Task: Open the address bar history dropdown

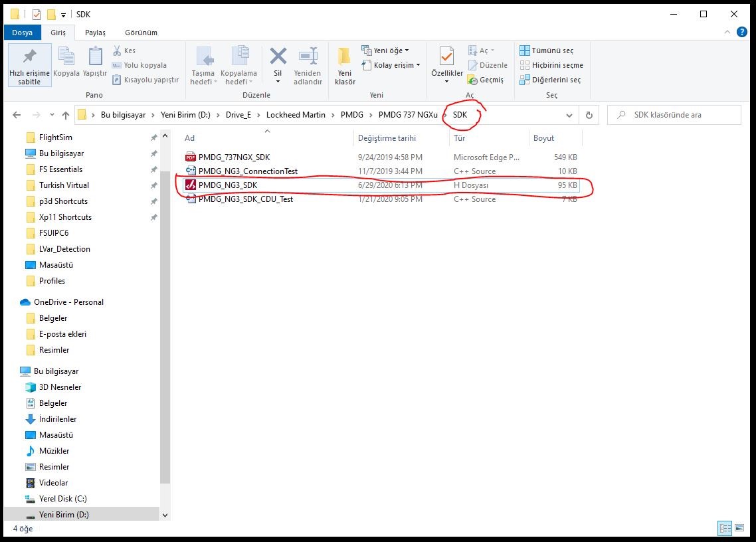Action: click(569, 115)
